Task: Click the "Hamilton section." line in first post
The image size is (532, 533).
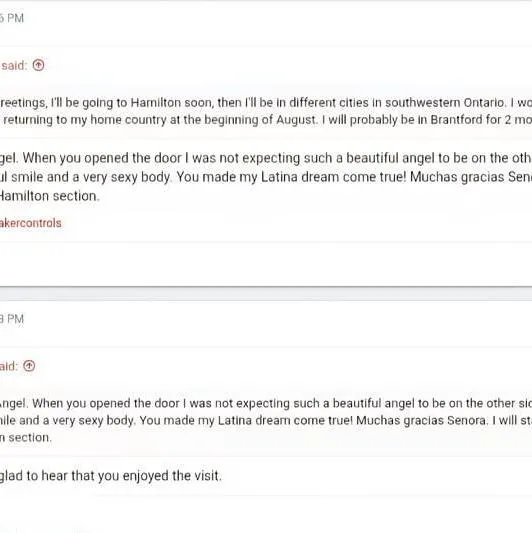Action: click(x=50, y=196)
